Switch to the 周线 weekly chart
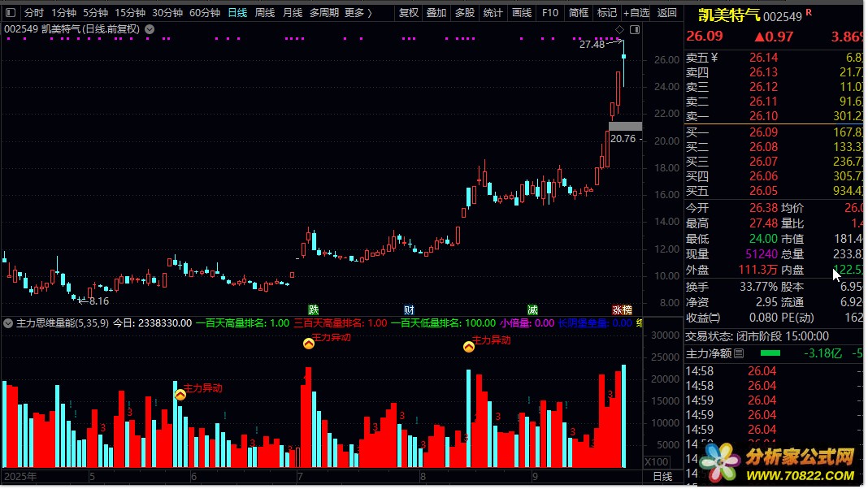 (265, 12)
